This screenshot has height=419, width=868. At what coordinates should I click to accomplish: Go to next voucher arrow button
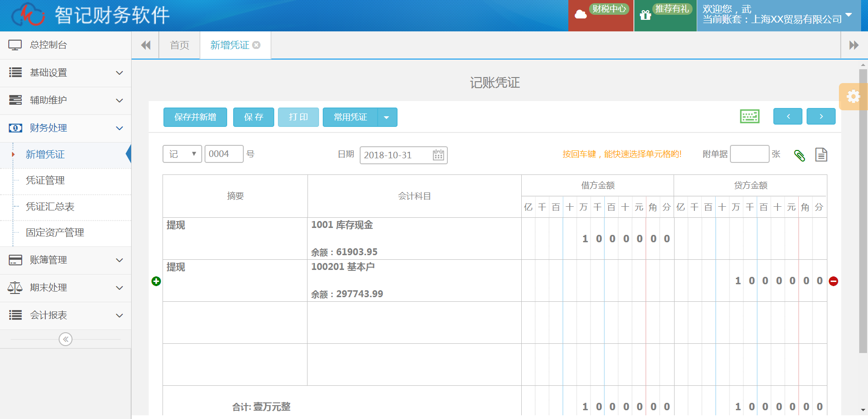(820, 116)
